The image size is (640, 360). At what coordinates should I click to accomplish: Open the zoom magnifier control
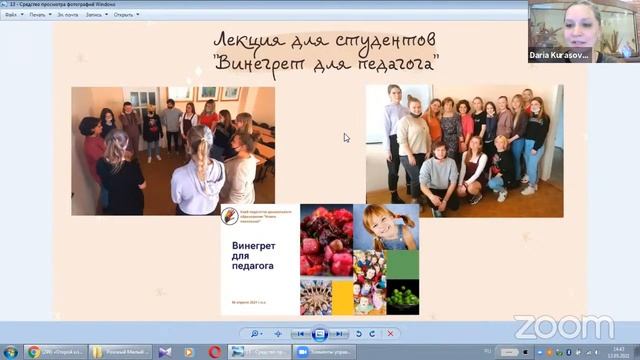255,334
